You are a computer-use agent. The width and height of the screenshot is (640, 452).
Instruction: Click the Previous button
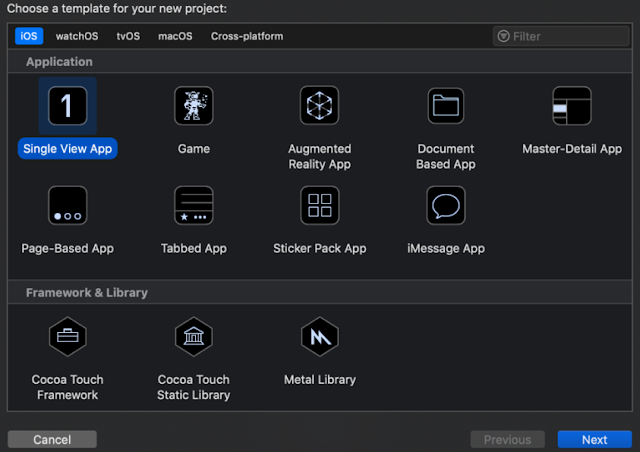click(x=507, y=439)
